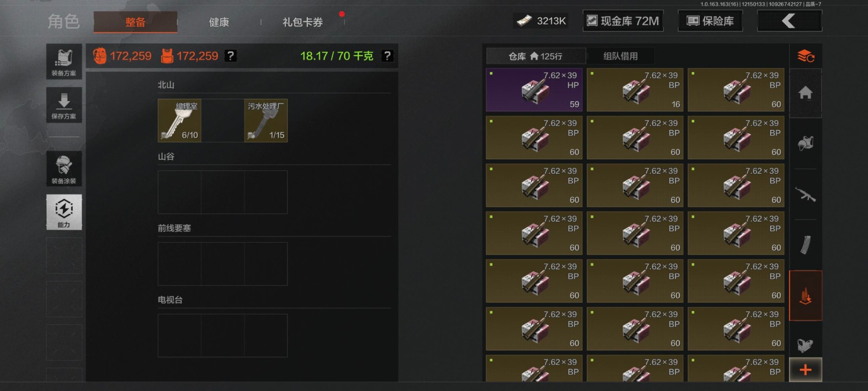Select the highlighted ammo category filter

pos(805,296)
